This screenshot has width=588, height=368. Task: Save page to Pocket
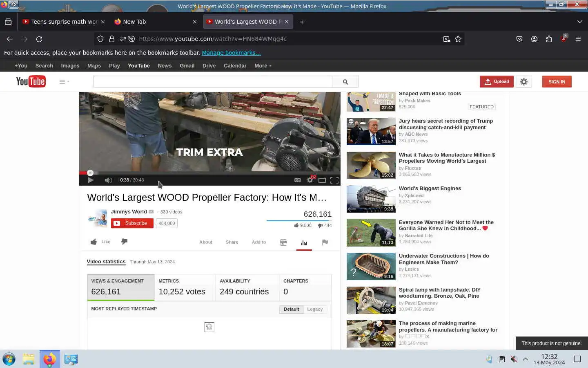[x=519, y=39]
